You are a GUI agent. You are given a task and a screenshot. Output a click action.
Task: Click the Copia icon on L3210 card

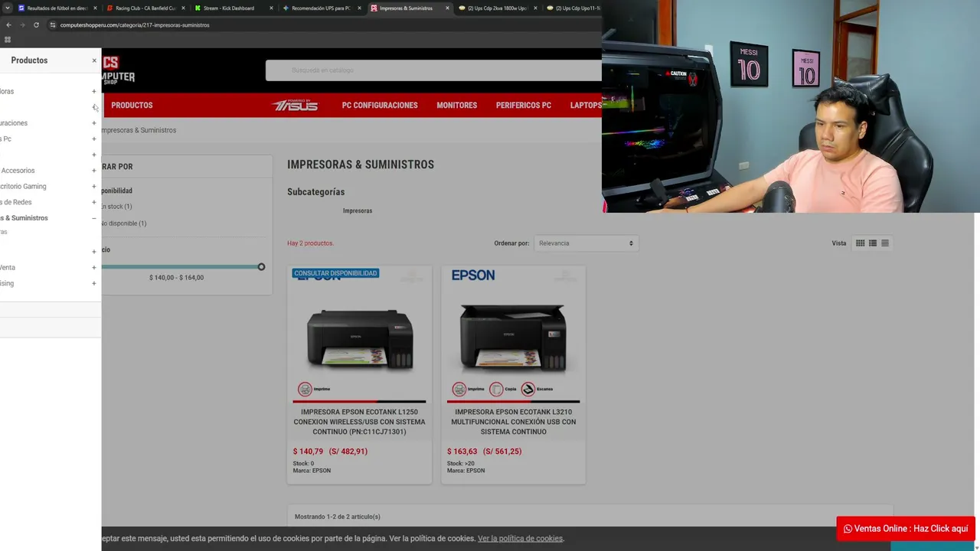click(x=497, y=390)
